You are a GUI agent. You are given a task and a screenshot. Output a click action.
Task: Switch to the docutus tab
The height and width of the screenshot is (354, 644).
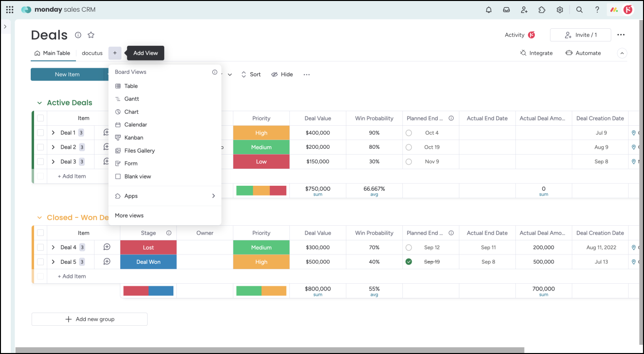pyautogui.click(x=92, y=53)
